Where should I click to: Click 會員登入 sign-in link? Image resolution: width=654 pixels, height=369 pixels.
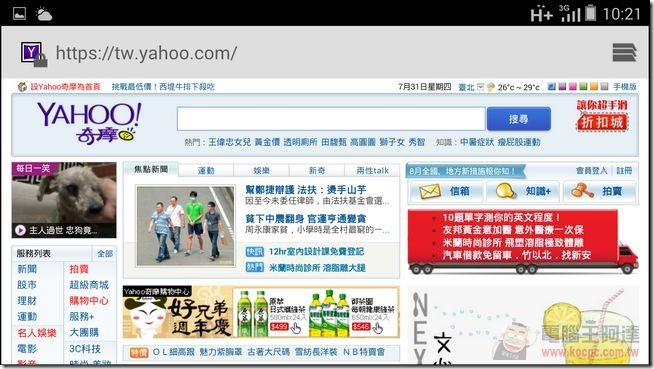pos(591,171)
